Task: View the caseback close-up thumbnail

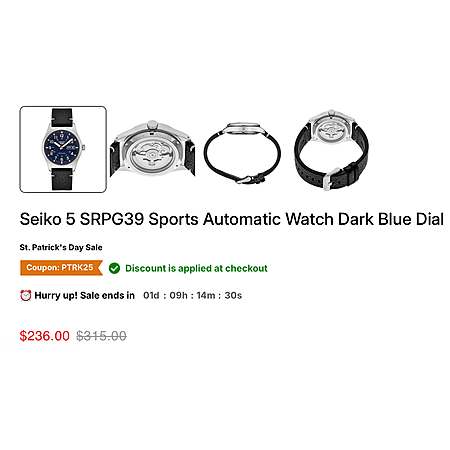Action: pos(152,149)
